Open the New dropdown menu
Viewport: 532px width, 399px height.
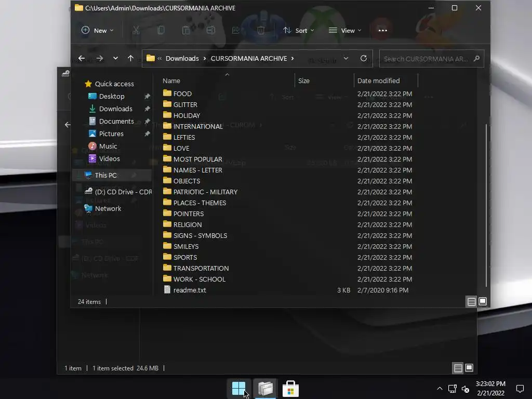tap(97, 30)
